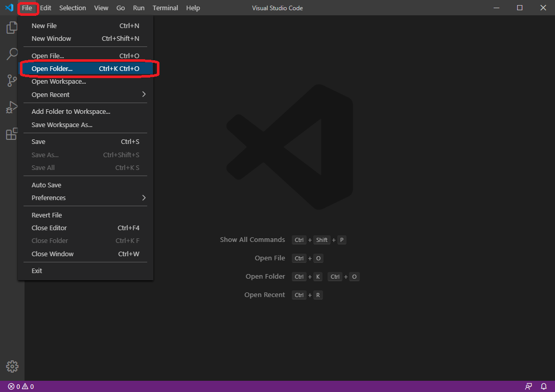Open the View menu
Viewport: 555px width, 392px height.
[x=101, y=8]
